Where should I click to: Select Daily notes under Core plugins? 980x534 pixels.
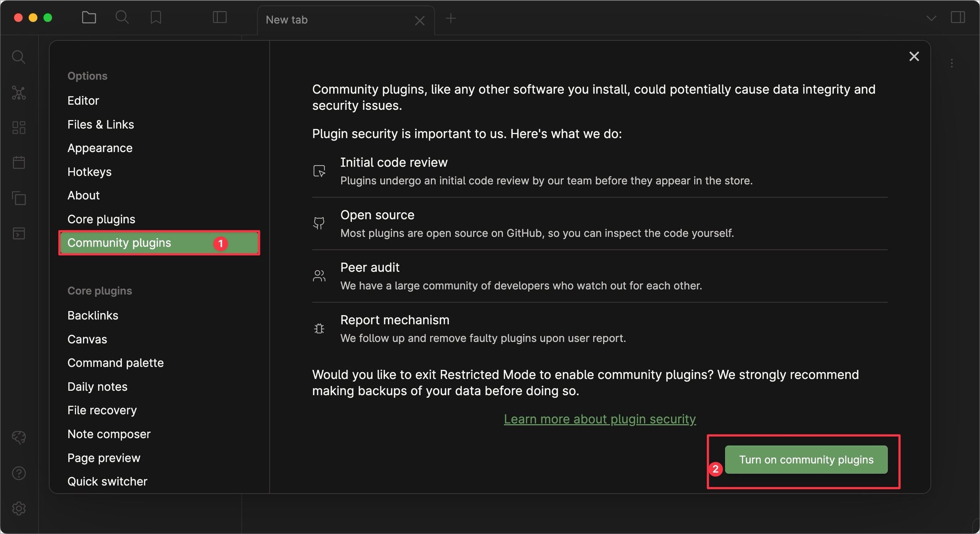[97, 386]
